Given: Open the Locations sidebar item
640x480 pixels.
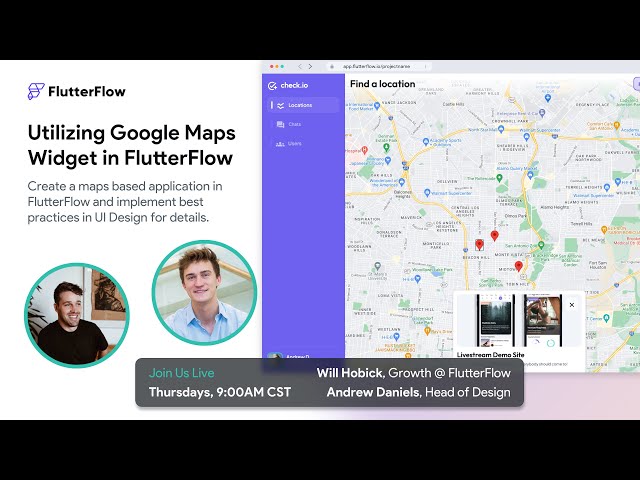Looking at the screenshot, I should pos(303,105).
